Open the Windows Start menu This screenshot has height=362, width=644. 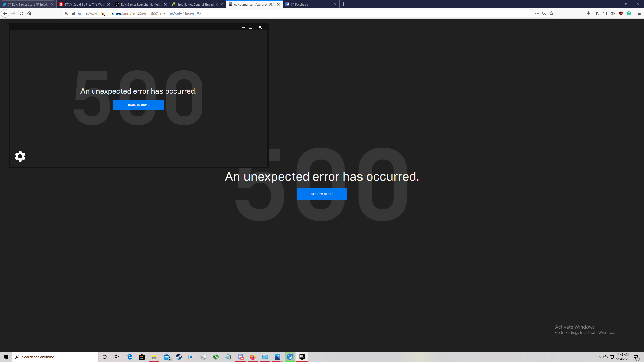[6, 357]
